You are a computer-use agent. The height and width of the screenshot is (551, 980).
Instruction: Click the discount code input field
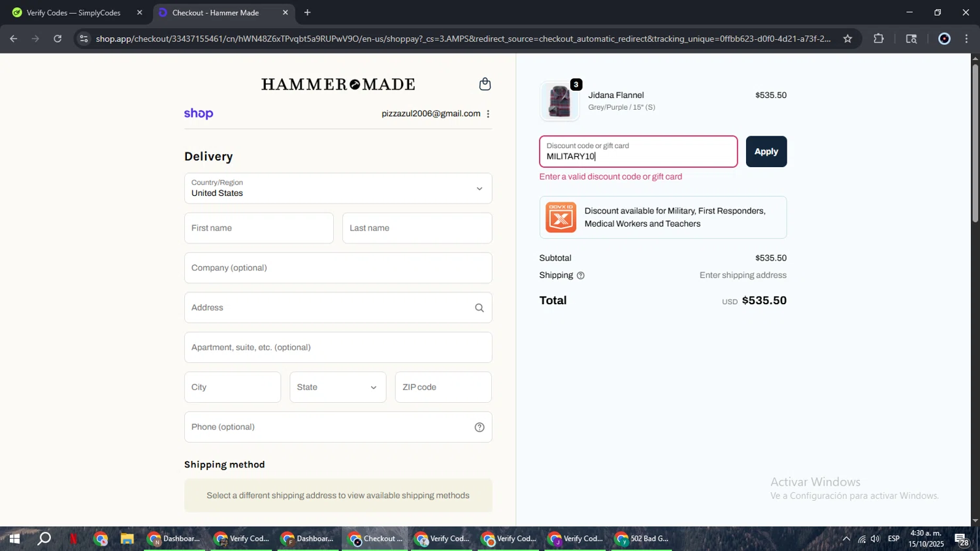(x=638, y=151)
